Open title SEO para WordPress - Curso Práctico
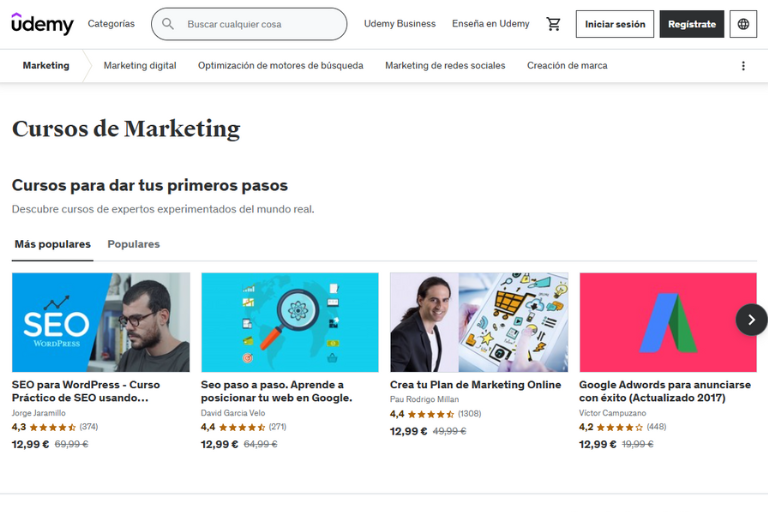This screenshot has height=512, width=768. (x=86, y=391)
